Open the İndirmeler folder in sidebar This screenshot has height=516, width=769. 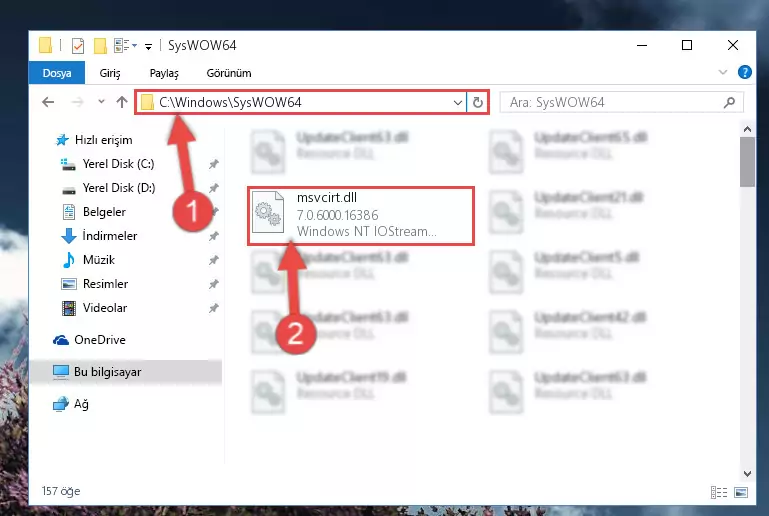pyautogui.click(x=100, y=236)
